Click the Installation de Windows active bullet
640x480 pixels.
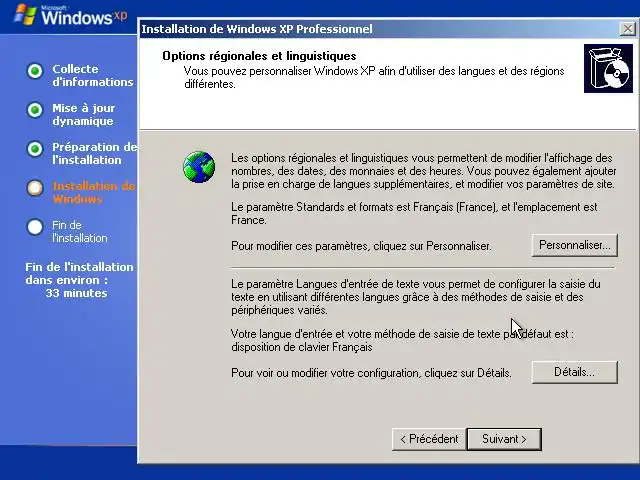tap(35, 188)
